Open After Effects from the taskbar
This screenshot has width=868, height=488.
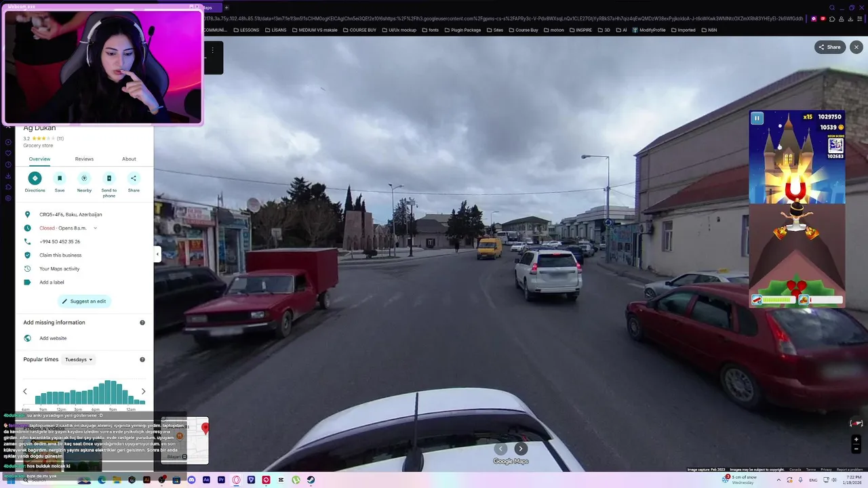206,480
